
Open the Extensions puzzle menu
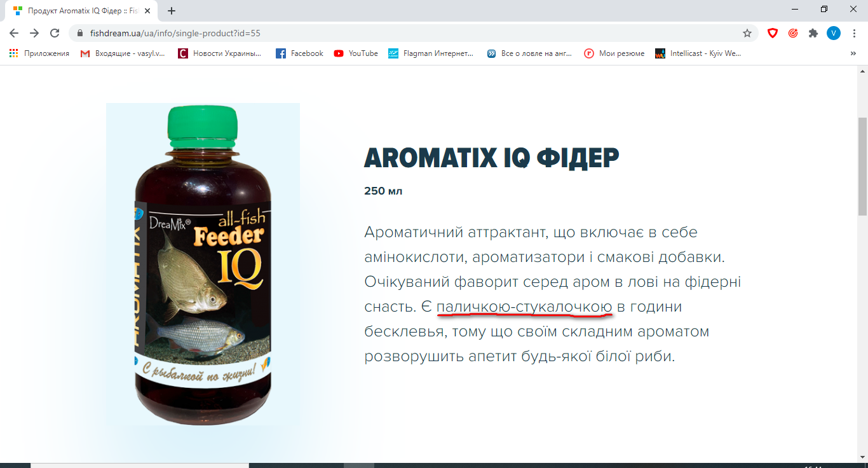coord(813,33)
